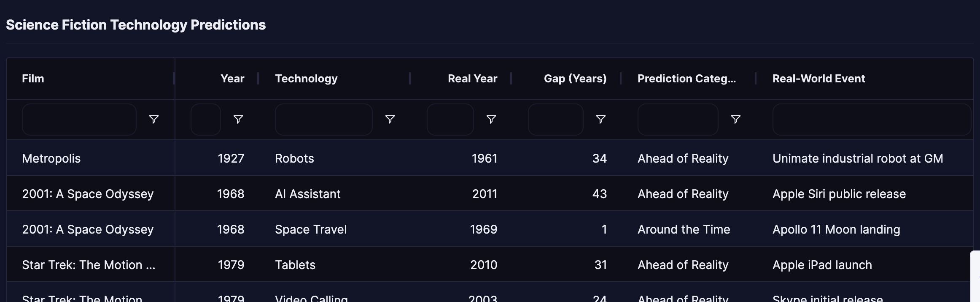This screenshot has height=302, width=980.
Task: Sort by Real-World Event column header
Action: (819, 79)
